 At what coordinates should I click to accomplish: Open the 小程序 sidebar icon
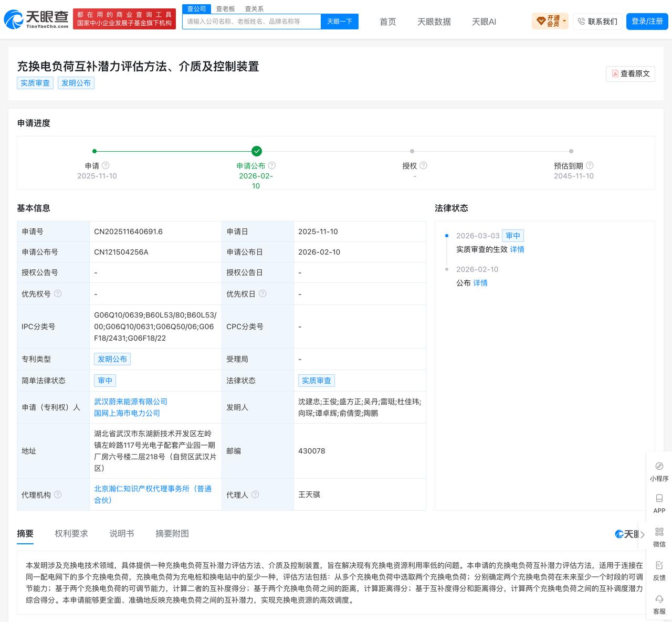click(x=659, y=466)
